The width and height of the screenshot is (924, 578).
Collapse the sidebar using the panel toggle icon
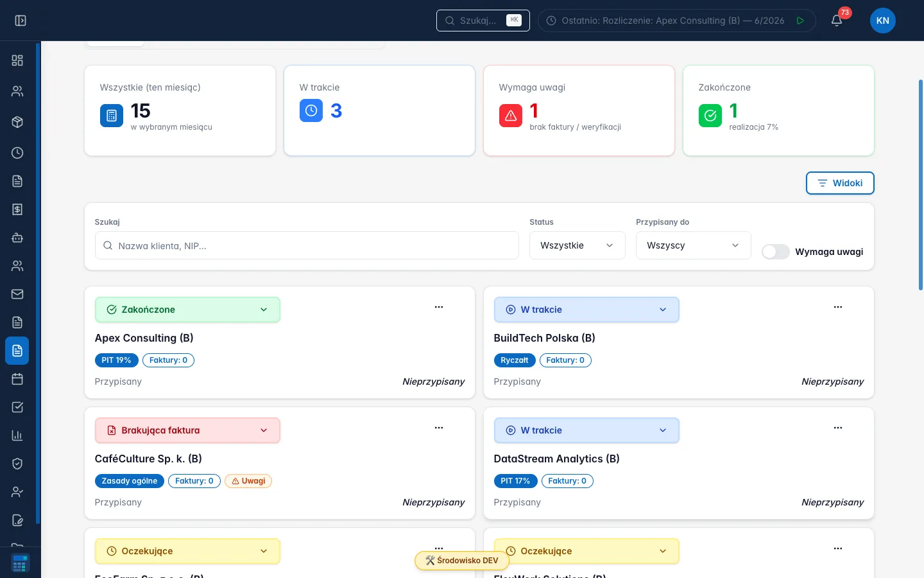(x=21, y=21)
